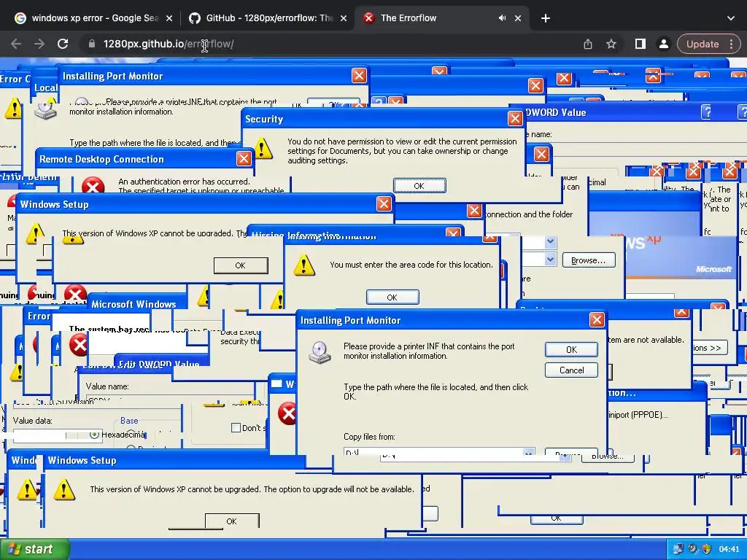Open the upper dropdown arrow above Browse button
Viewport: 747px width, 560px height.
click(x=550, y=241)
